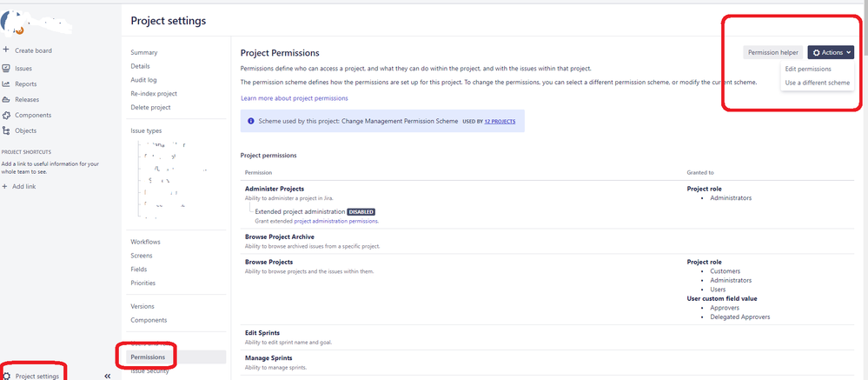Image resolution: width=868 pixels, height=380 pixels.
Task: Click the Browse Projects permission title
Action: tap(269, 262)
